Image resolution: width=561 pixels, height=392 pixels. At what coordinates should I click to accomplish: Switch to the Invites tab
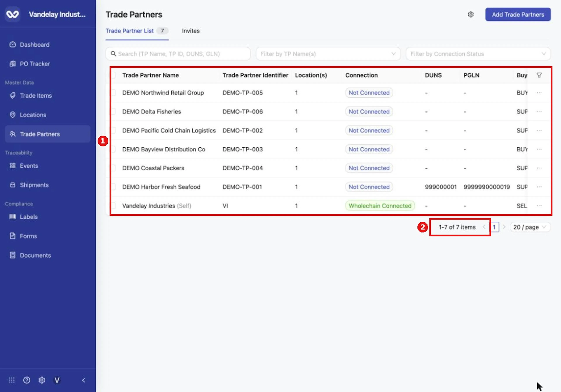(191, 31)
